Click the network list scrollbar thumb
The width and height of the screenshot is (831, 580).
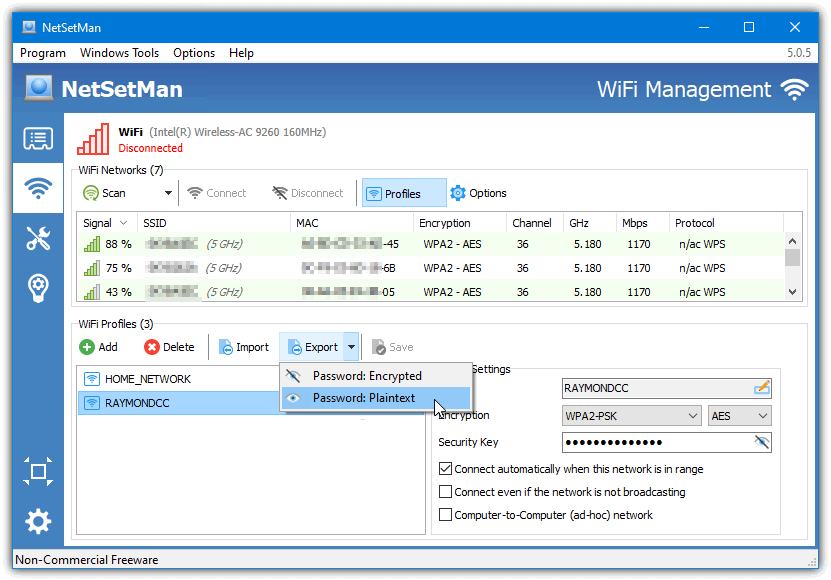[792, 258]
